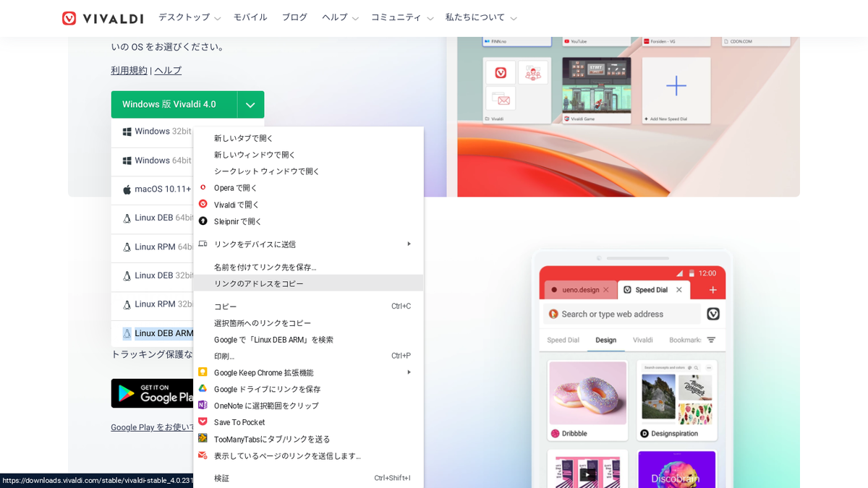The width and height of the screenshot is (868, 488).
Task: Choose リンクのアドレスをコピー
Action: [309, 283]
